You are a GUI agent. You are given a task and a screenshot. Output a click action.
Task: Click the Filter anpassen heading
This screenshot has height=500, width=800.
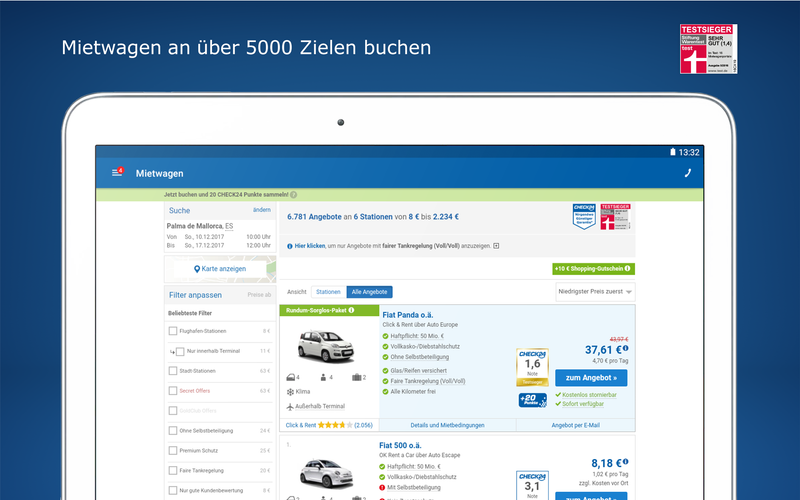pos(195,295)
